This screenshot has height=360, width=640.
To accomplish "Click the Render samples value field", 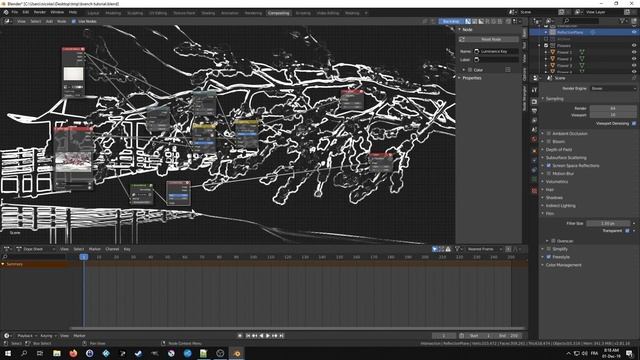I will pos(613,108).
